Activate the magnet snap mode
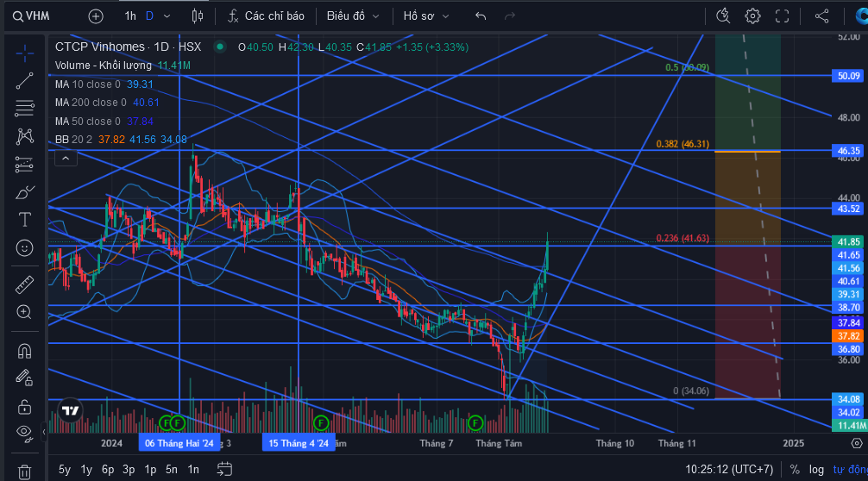868x481 pixels. tap(24, 351)
